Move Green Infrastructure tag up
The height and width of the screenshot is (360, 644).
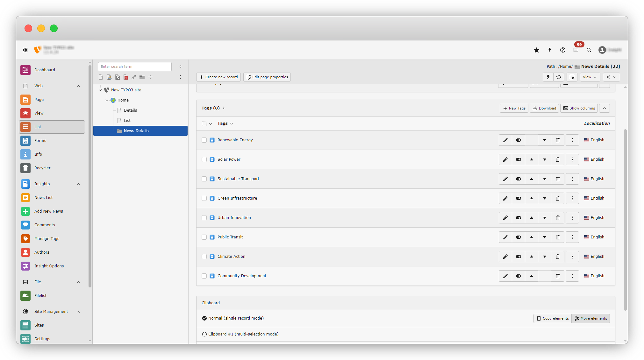coord(532,198)
